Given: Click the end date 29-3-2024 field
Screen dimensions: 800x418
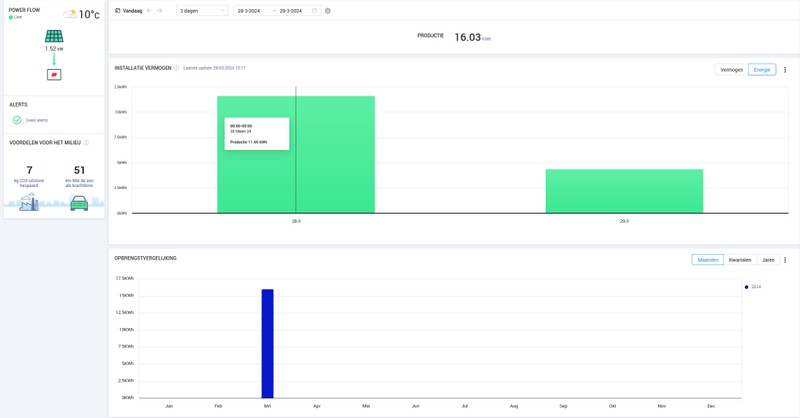Looking at the screenshot, I should (x=291, y=11).
